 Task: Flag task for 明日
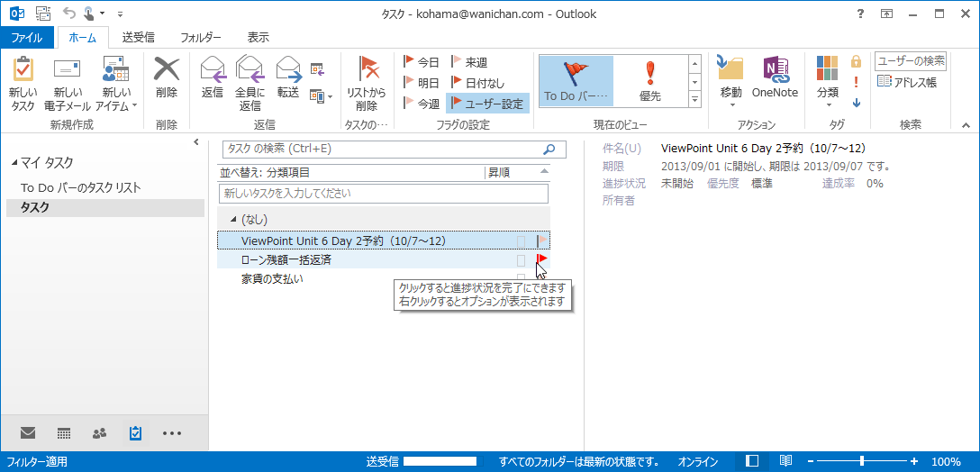click(421, 83)
